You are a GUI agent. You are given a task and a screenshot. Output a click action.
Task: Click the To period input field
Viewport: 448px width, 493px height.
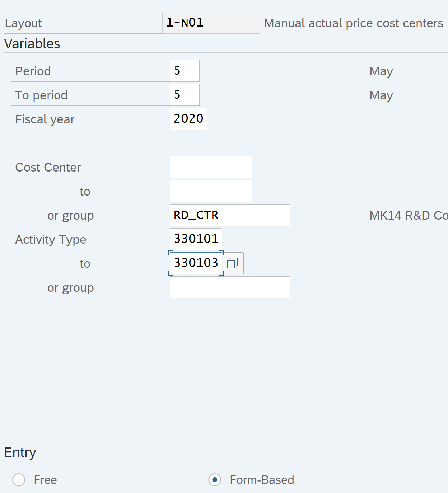(185, 95)
